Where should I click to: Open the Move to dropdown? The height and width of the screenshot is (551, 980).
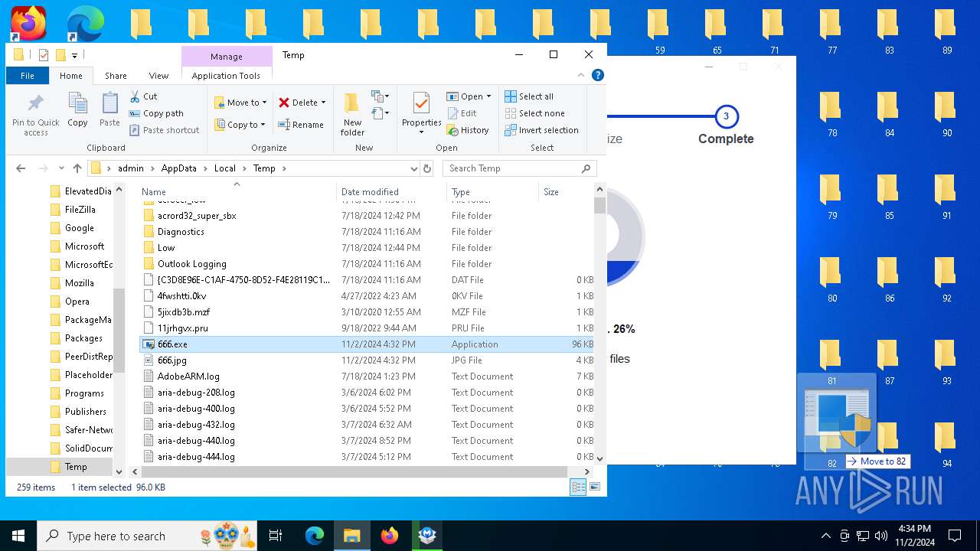click(x=240, y=103)
